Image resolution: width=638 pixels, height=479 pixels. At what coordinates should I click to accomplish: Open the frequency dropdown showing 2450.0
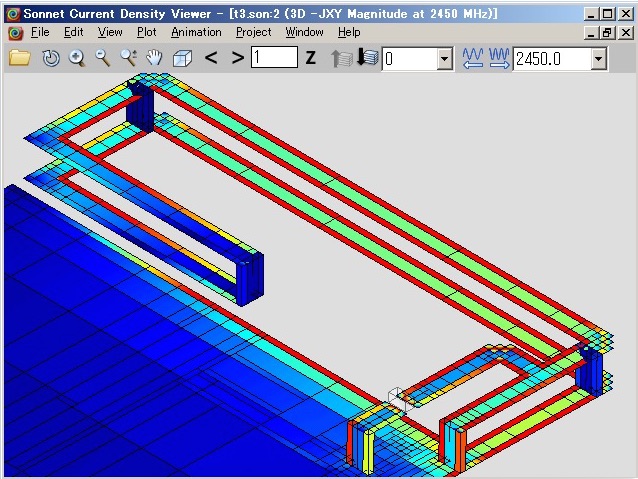tap(598, 59)
